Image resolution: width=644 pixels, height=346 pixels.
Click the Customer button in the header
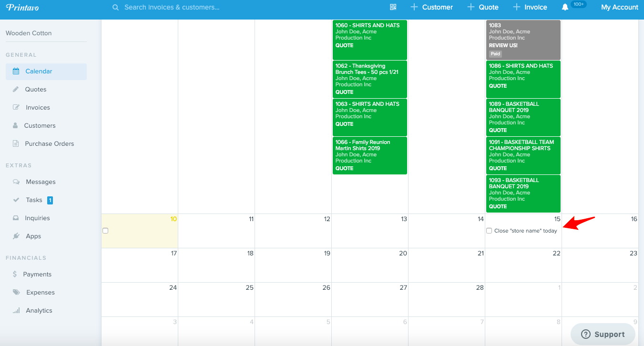point(432,7)
